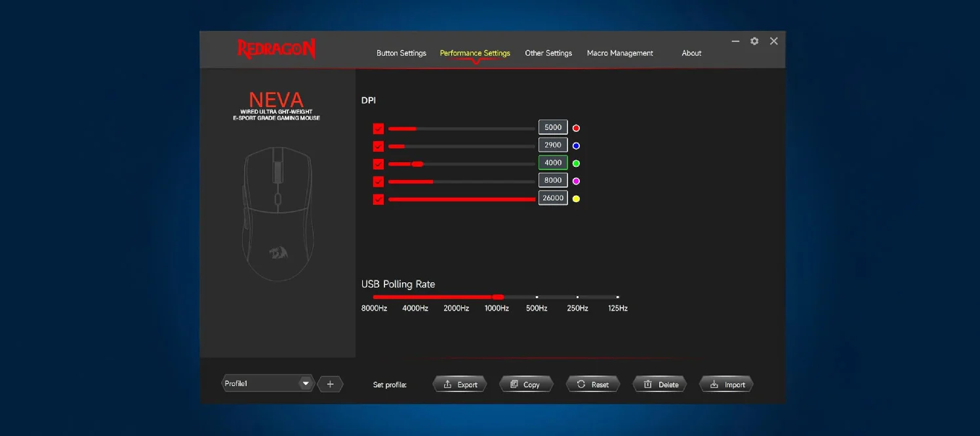
Task: Select the 2900 DPI value field
Action: pos(553,145)
